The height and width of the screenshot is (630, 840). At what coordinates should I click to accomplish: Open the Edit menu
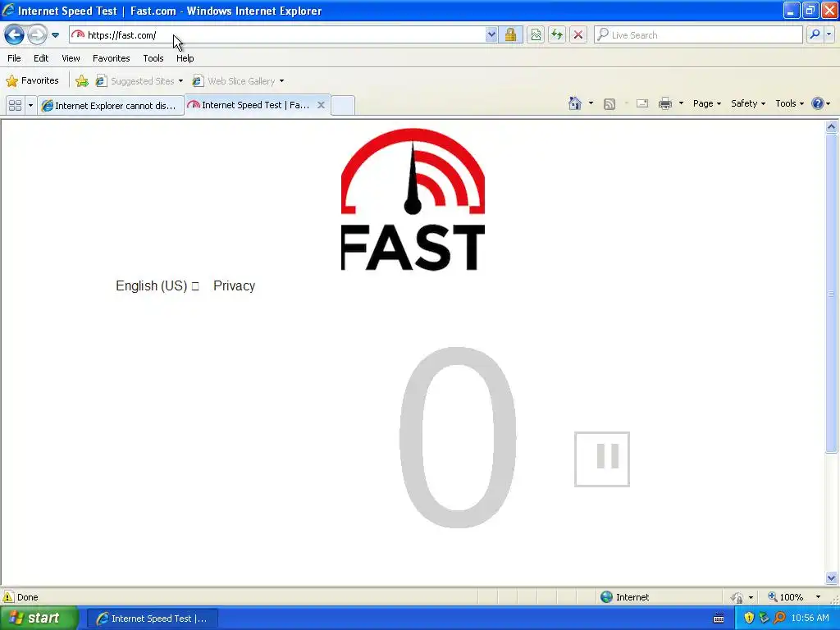click(x=41, y=58)
